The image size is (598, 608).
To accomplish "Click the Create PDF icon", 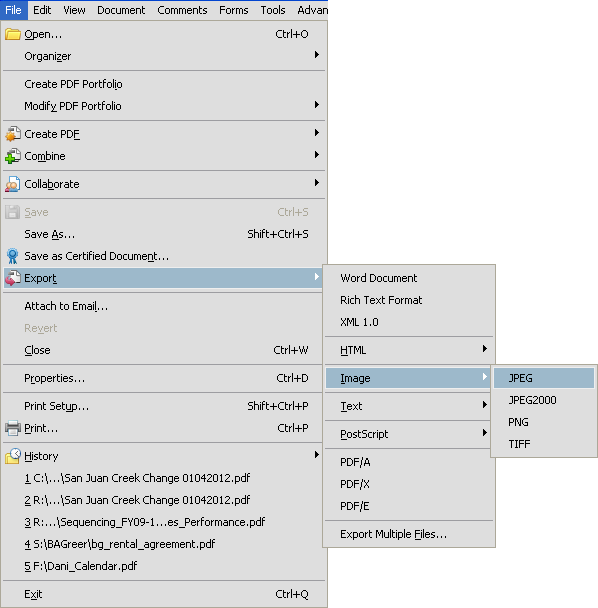I will click(13, 134).
